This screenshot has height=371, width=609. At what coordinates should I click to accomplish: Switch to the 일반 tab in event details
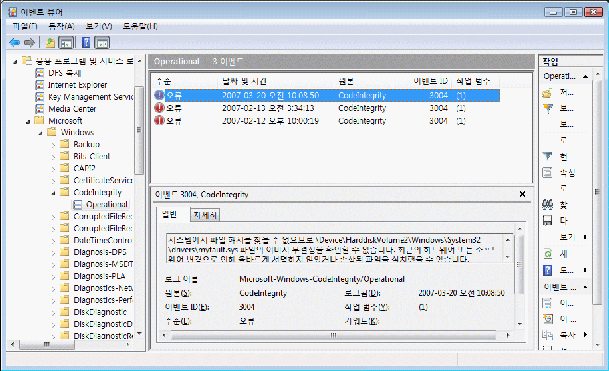point(169,214)
